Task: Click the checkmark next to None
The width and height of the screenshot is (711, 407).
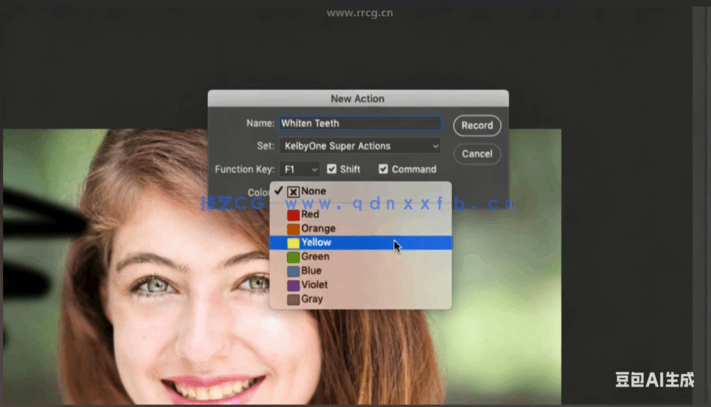Action: [x=278, y=191]
